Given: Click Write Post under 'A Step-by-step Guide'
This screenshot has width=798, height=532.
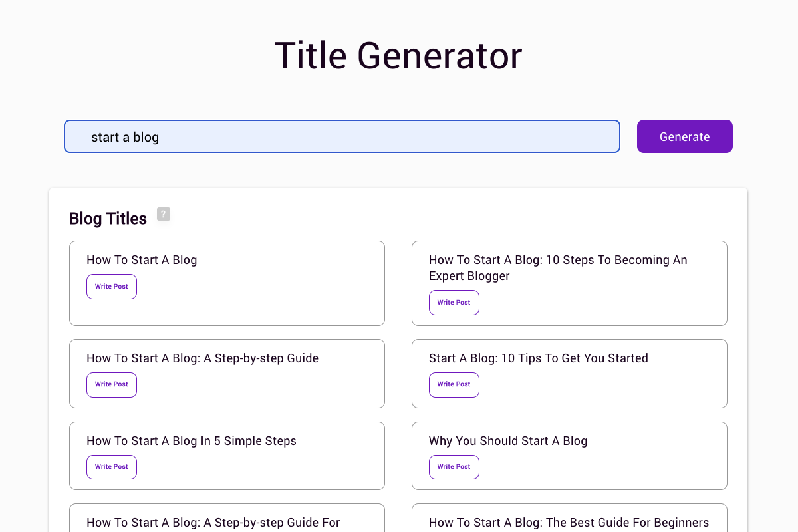Looking at the screenshot, I should pos(111,384).
